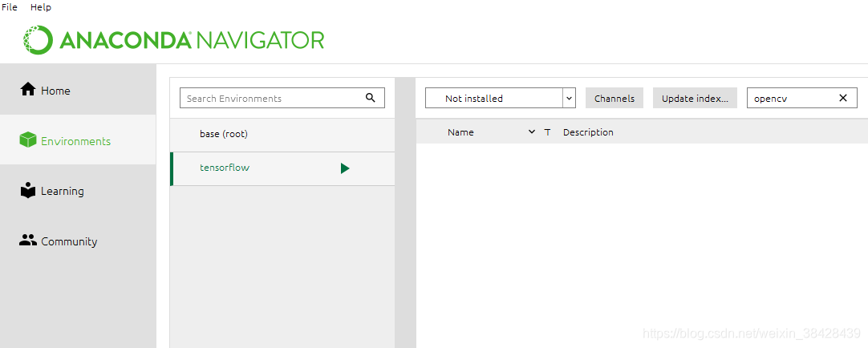This screenshot has width=868, height=348.
Task: Click the Description column header
Action: click(588, 132)
